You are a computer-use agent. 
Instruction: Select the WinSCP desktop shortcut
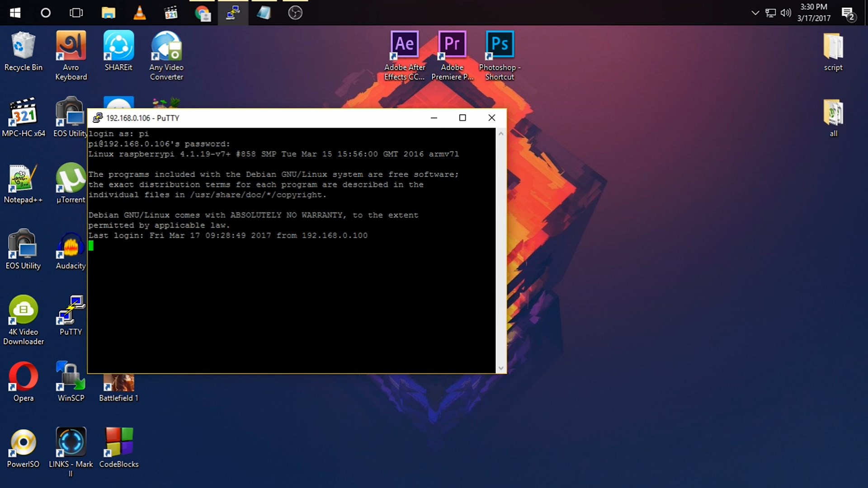[x=71, y=382]
